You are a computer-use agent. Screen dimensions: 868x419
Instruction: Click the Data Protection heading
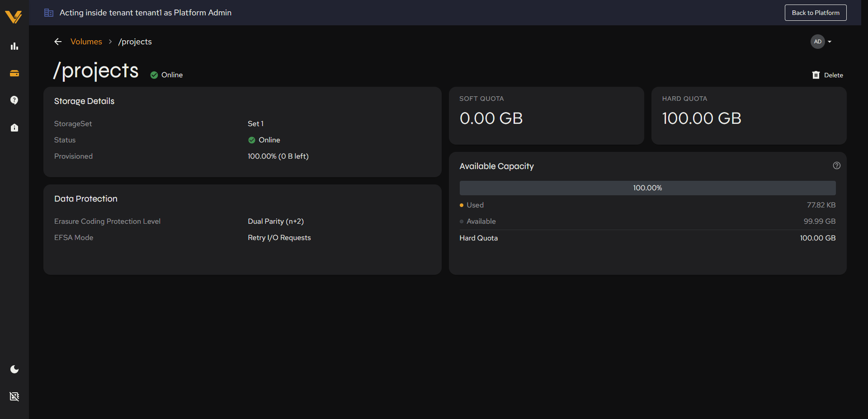86,199
